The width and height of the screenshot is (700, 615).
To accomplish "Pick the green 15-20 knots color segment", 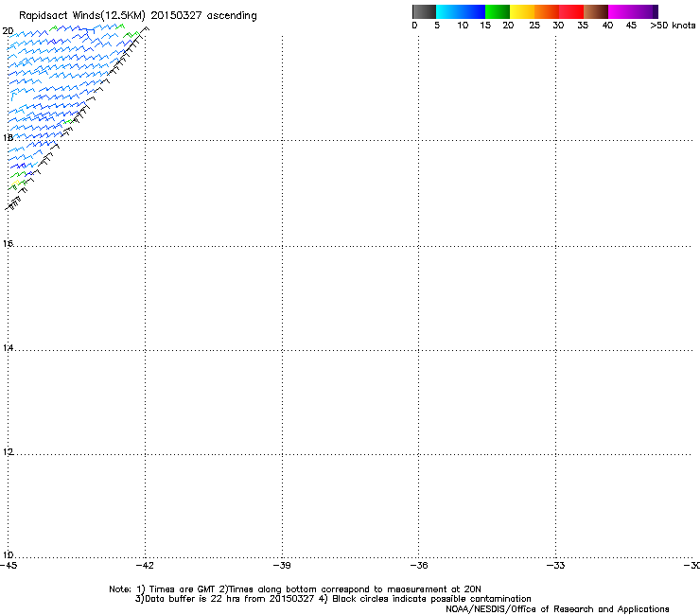I will [x=498, y=11].
